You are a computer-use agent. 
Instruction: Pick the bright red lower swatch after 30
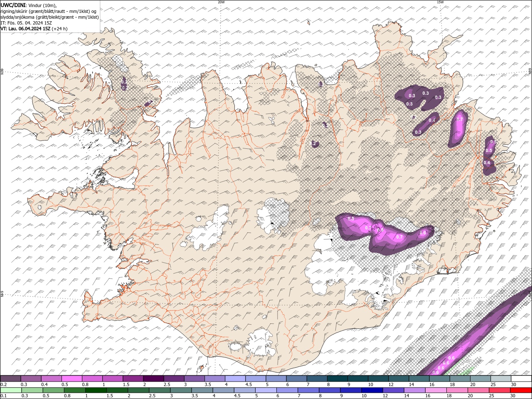point(521,390)
